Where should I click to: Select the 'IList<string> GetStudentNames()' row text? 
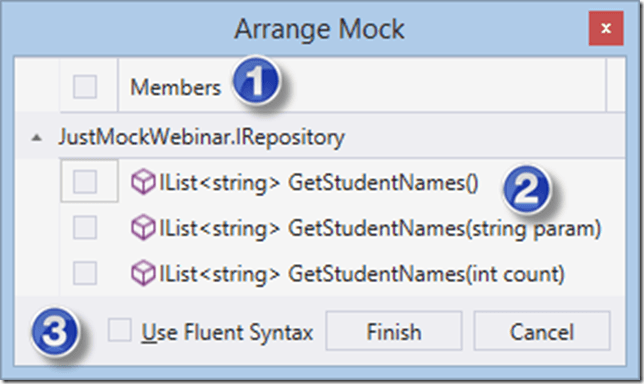pos(319,183)
